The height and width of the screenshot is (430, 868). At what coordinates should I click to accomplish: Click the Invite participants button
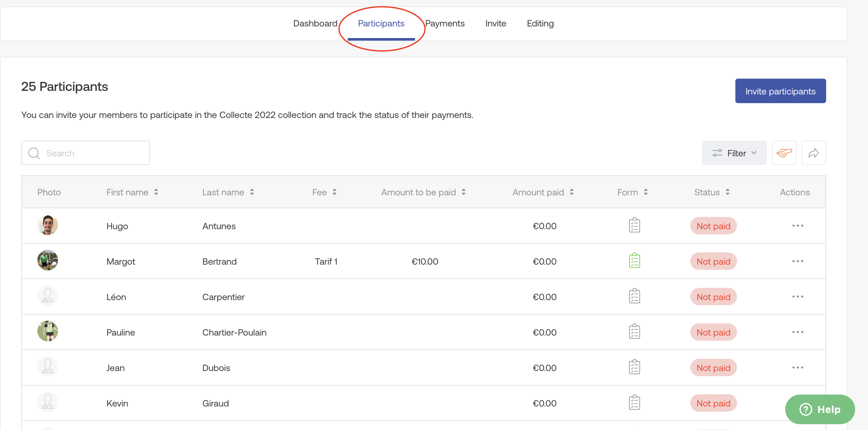click(x=780, y=91)
